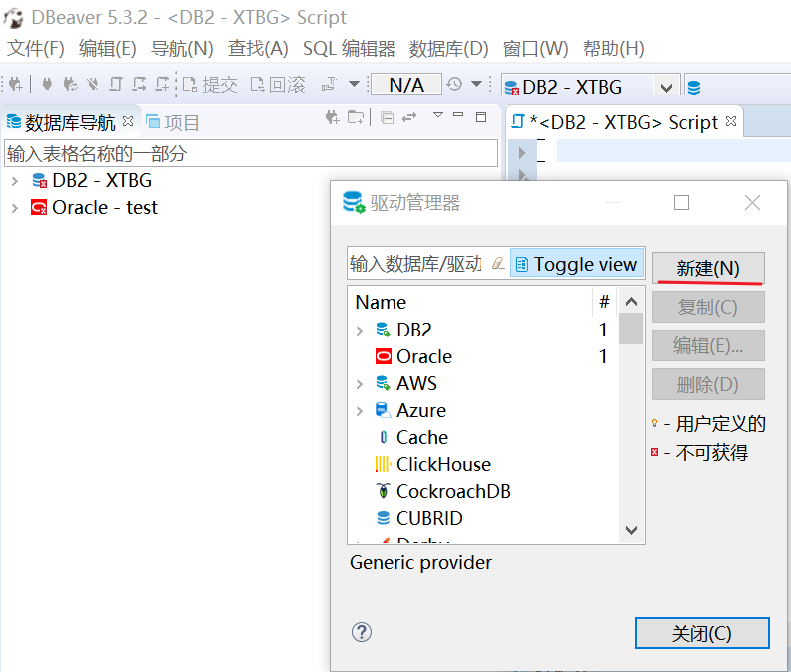This screenshot has width=791, height=672.
Task: Open the DB2 - XTBG active connection combo box
Action: [590, 87]
